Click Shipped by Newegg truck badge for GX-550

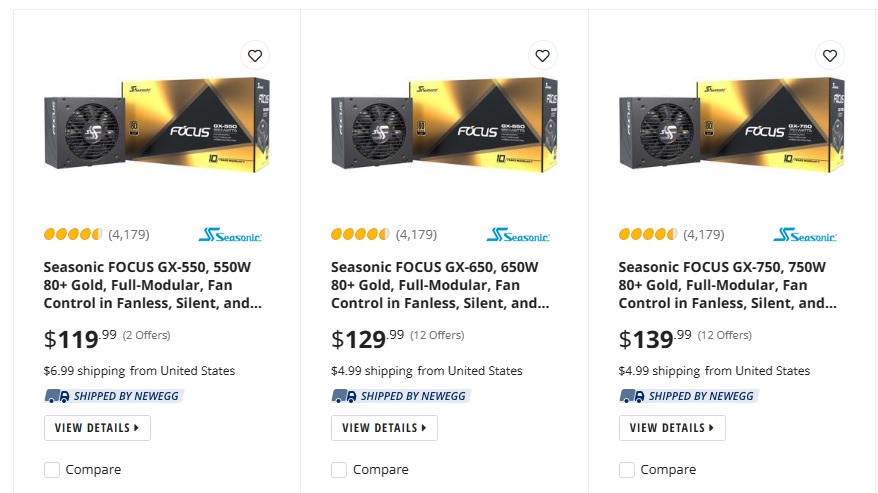[114, 396]
